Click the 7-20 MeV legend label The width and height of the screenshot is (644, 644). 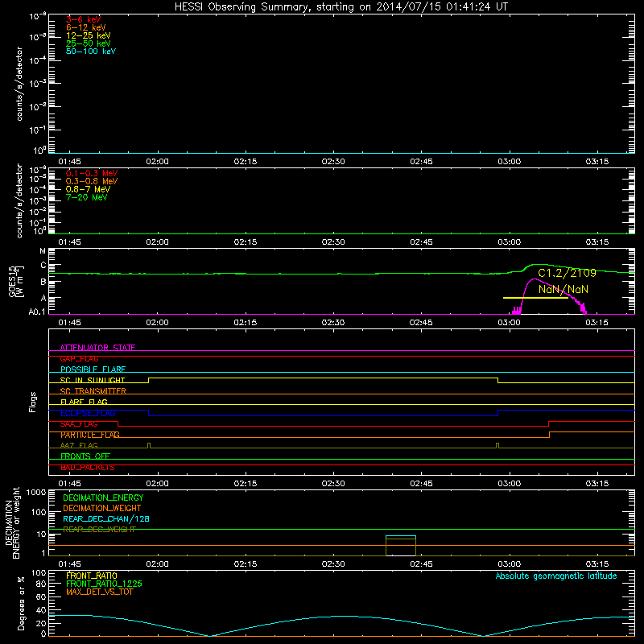[86, 197]
